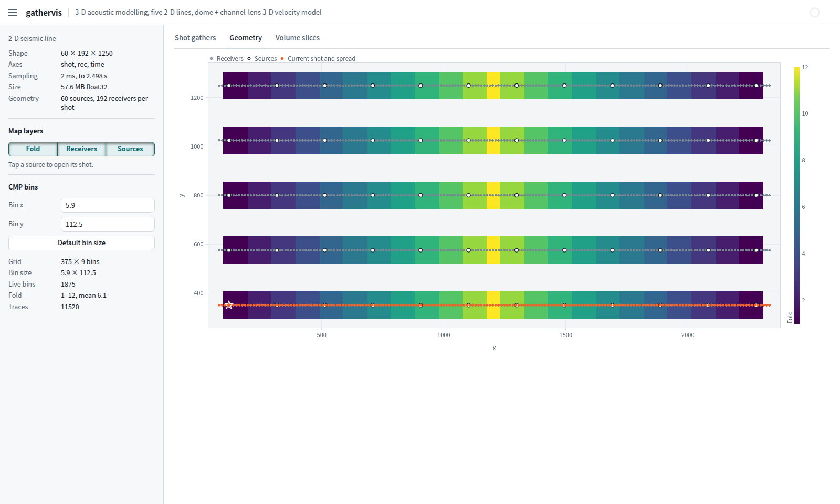Toggle the Receivers map layer
Viewport: 840px width, 504px height.
[81, 149]
